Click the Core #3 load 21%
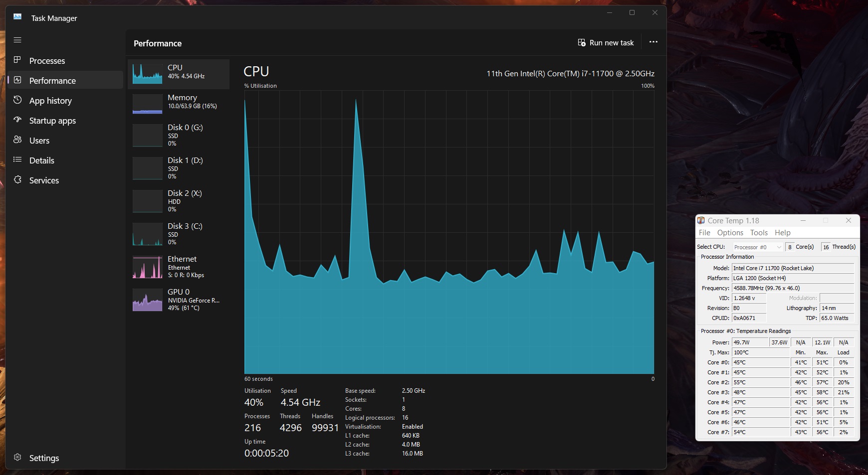868x475 pixels. (x=844, y=392)
